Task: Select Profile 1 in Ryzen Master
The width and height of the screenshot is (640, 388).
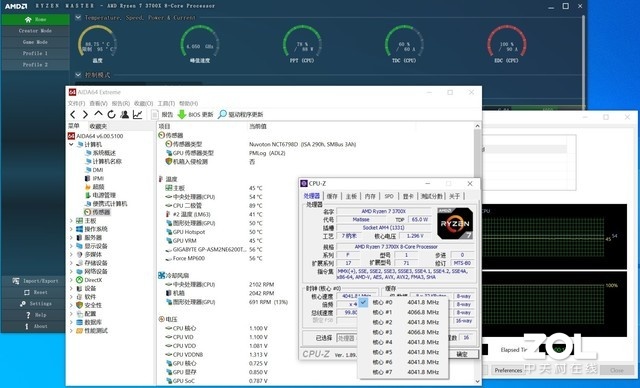Action: (35, 53)
